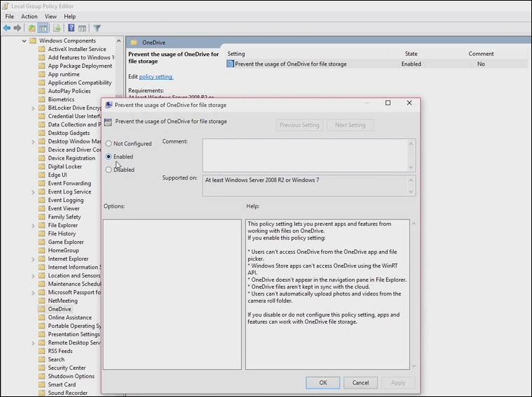Expand the Event Log Service node

tap(33, 192)
